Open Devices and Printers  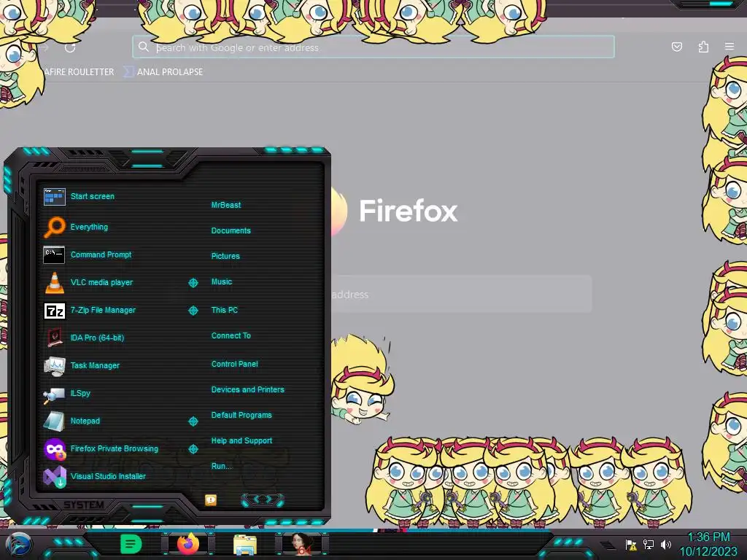tap(248, 389)
